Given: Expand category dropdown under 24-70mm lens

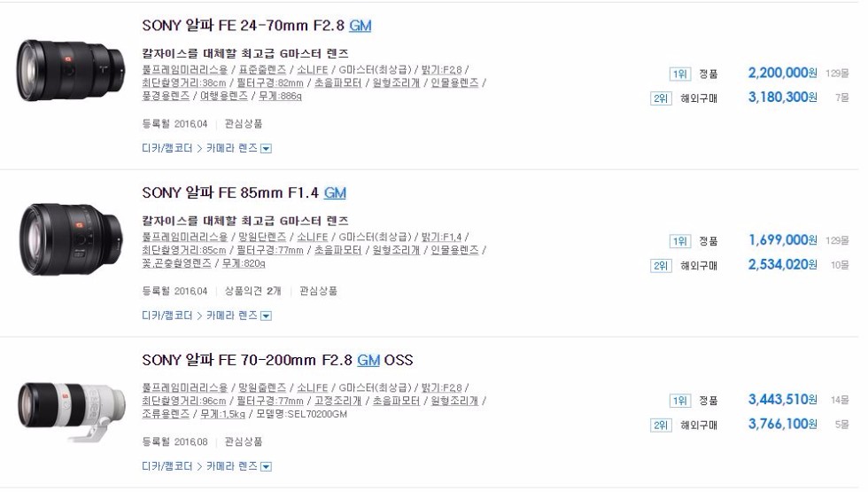Looking at the screenshot, I should click(267, 149).
